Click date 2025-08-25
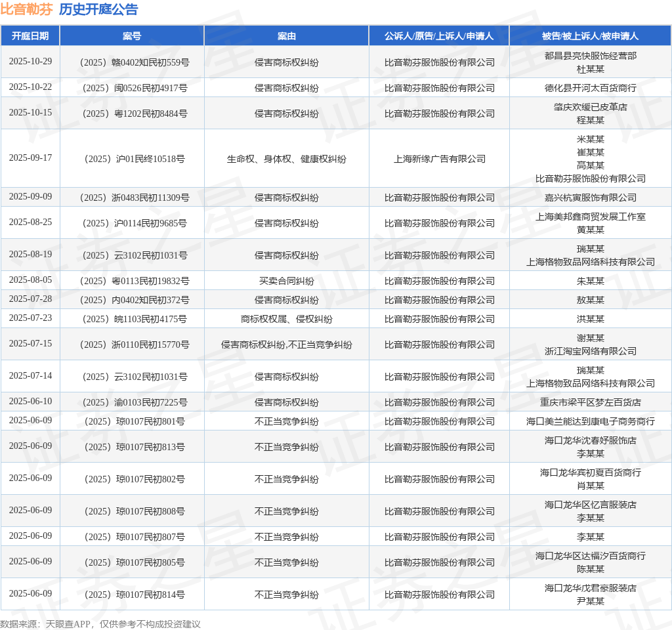The width and height of the screenshot is (672, 630). point(30,222)
